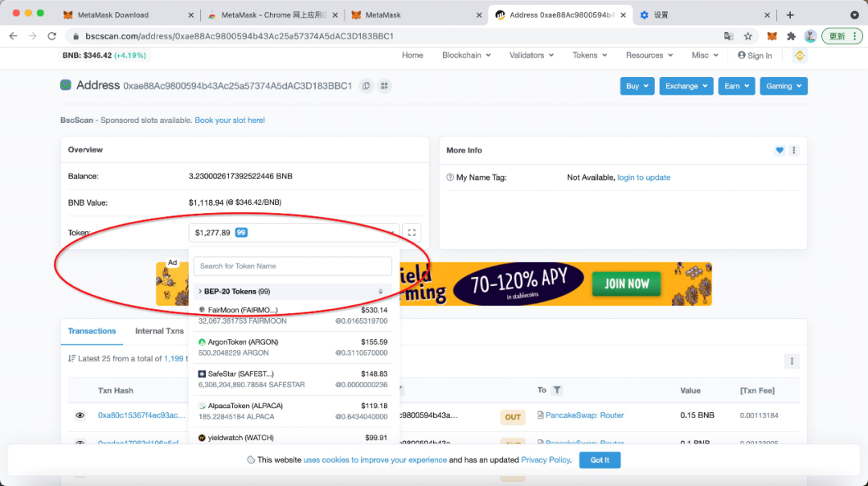Go back in browser history
The width and height of the screenshot is (868, 486).
[x=14, y=36]
